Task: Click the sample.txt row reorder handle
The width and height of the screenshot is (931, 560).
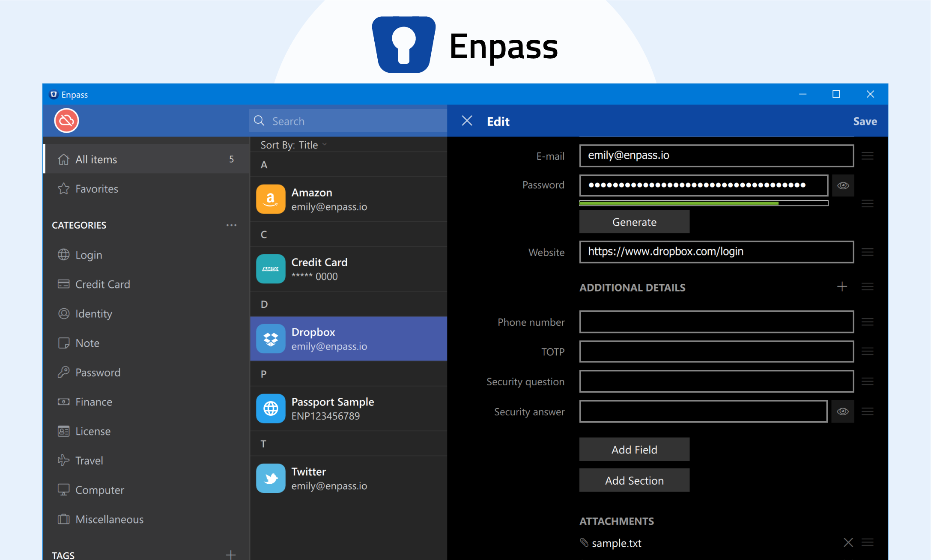Action: click(x=868, y=542)
